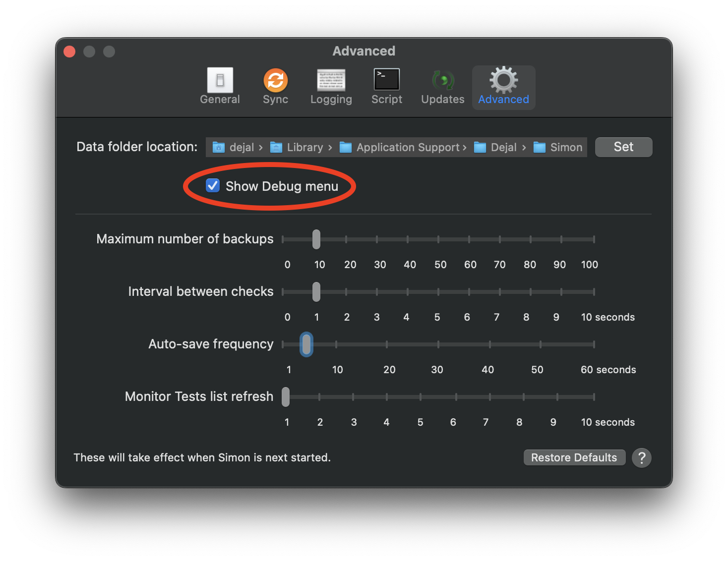Click the Set button for data folder
The height and width of the screenshot is (561, 728).
pyautogui.click(x=624, y=147)
